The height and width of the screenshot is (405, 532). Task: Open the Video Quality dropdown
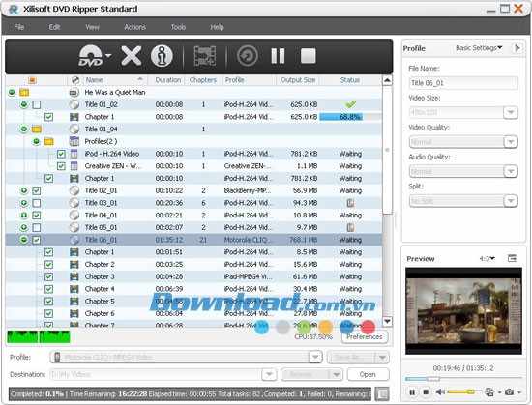tap(511, 142)
